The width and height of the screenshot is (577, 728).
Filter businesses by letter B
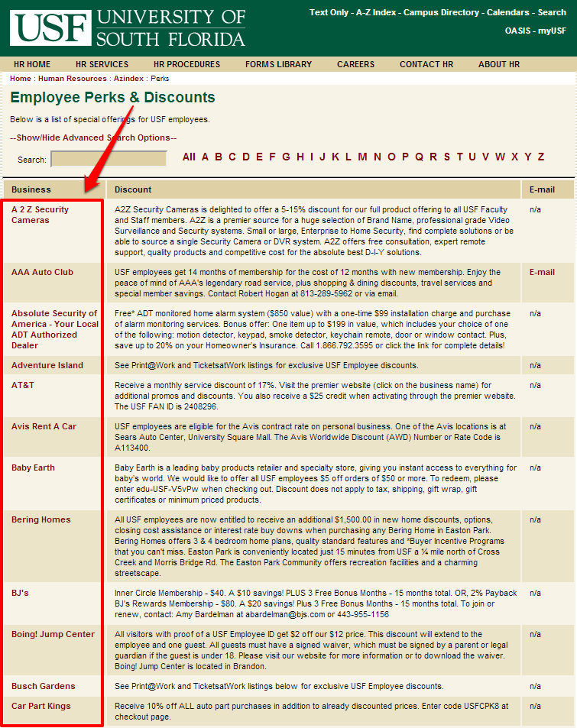click(219, 157)
